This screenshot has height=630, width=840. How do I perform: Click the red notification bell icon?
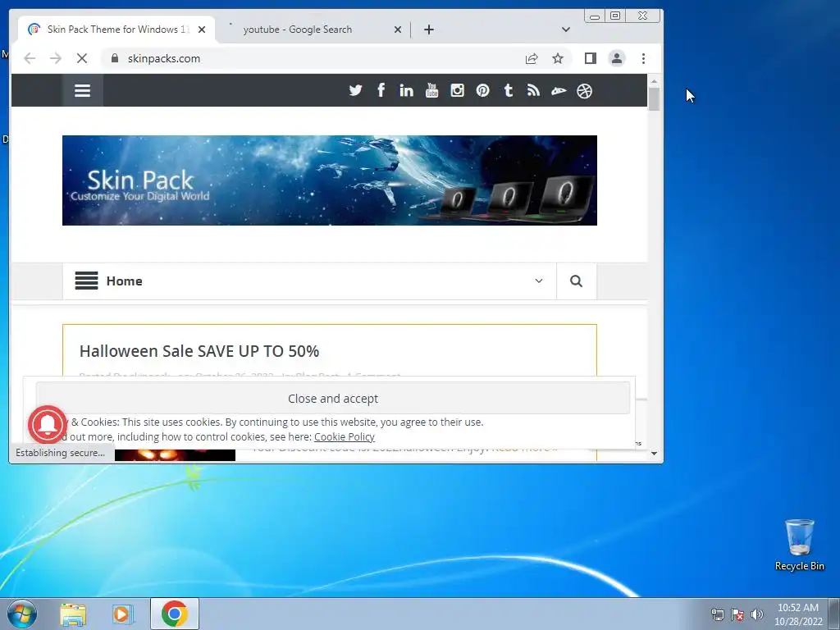(x=48, y=425)
